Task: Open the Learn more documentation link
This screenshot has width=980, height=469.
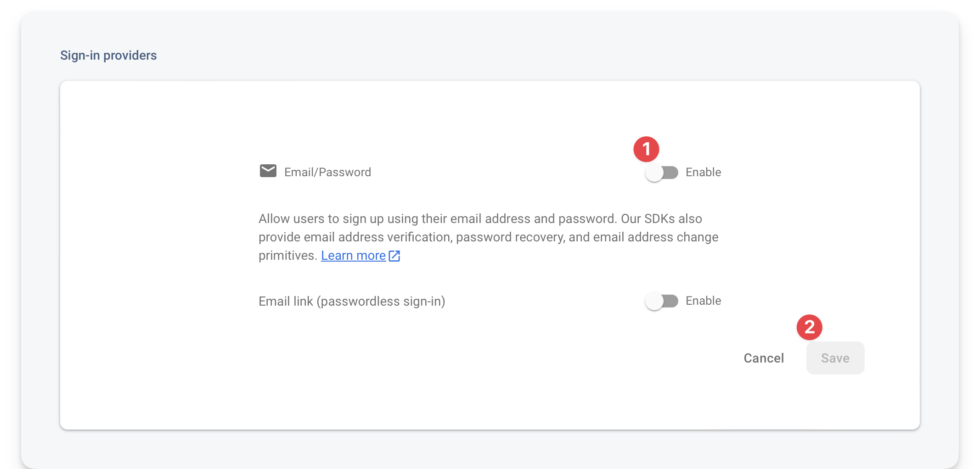Action: 353,255
